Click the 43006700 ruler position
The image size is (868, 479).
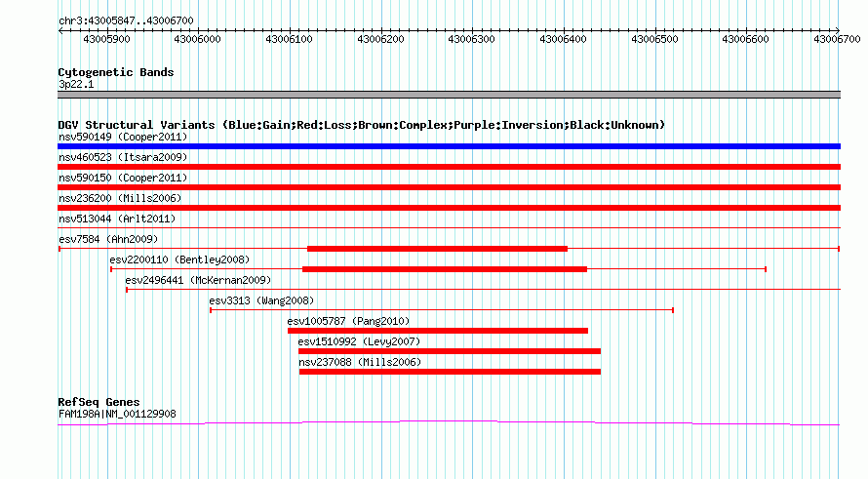click(x=837, y=39)
